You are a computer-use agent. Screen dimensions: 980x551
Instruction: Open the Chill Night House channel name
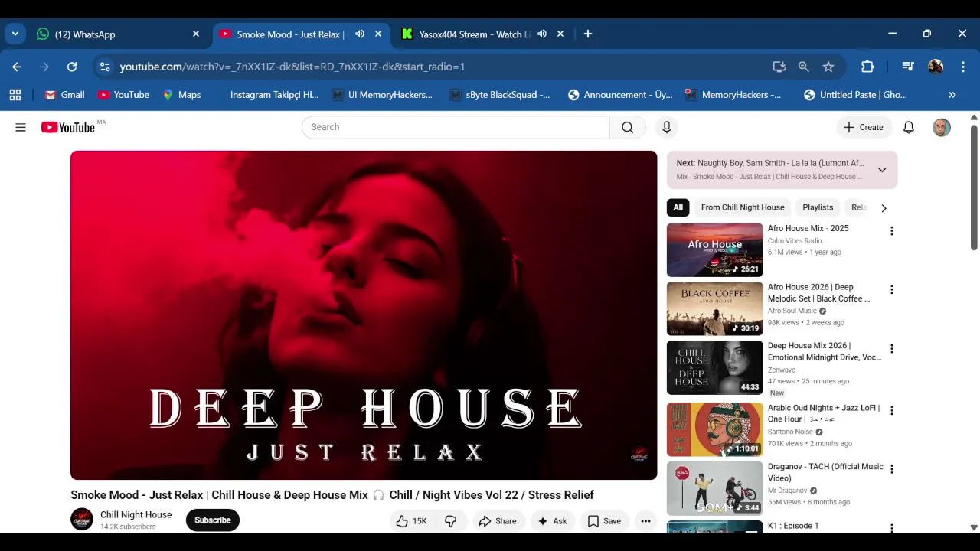click(x=136, y=515)
